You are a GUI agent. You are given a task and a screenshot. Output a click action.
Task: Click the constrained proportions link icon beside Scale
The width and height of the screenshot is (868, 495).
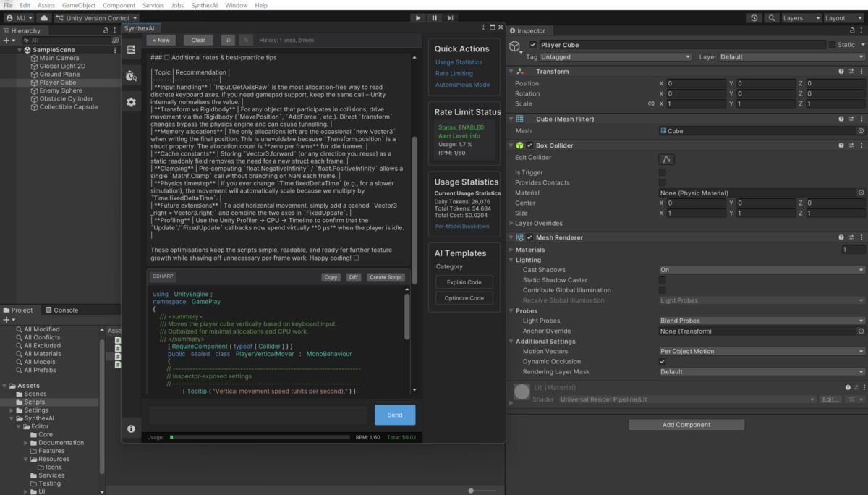click(x=651, y=104)
